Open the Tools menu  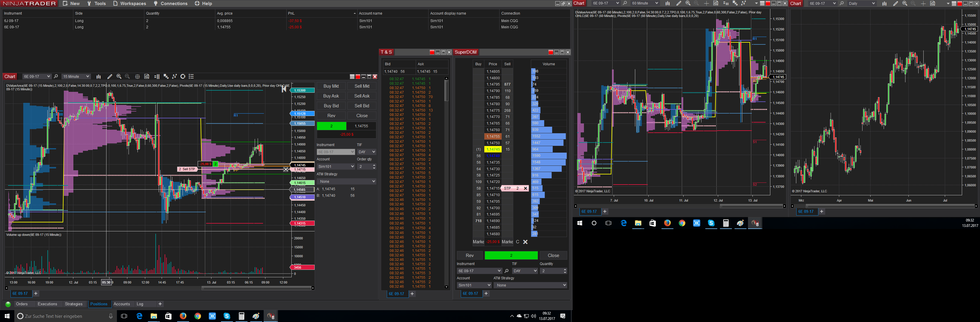click(x=97, y=3)
